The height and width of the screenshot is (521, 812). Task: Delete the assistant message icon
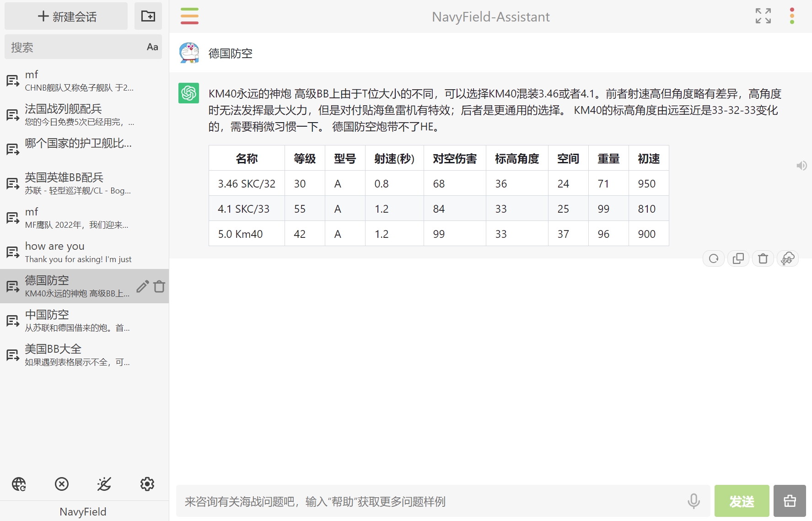763,259
